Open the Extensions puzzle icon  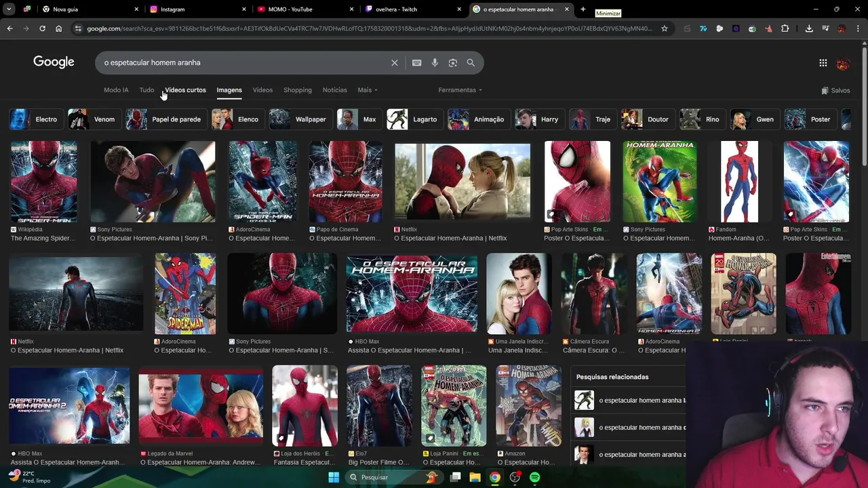click(785, 28)
